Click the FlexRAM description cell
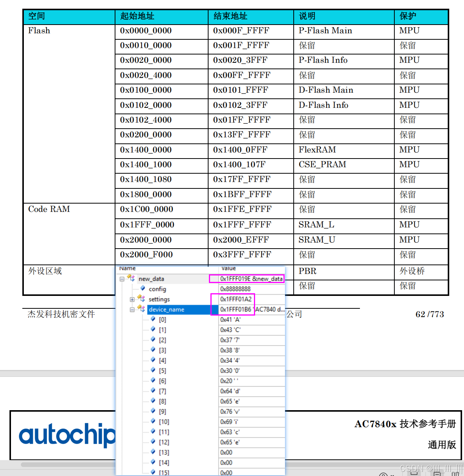Image resolution: width=464 pixels, height=476 pixels. coord(344,150)
